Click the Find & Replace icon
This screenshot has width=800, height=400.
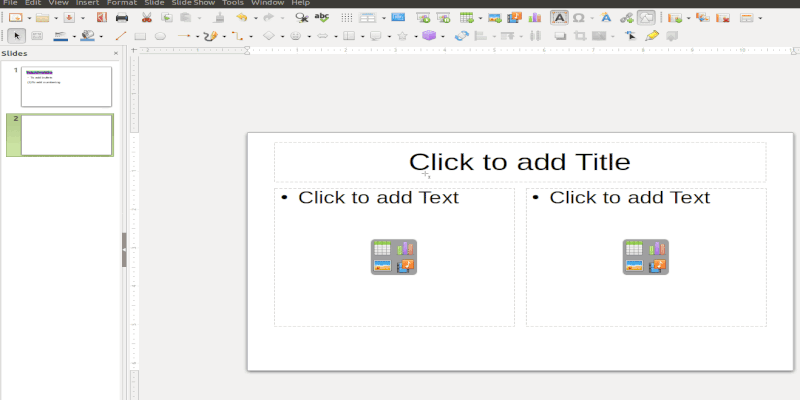pyautogui.click(x=302, y=18)
